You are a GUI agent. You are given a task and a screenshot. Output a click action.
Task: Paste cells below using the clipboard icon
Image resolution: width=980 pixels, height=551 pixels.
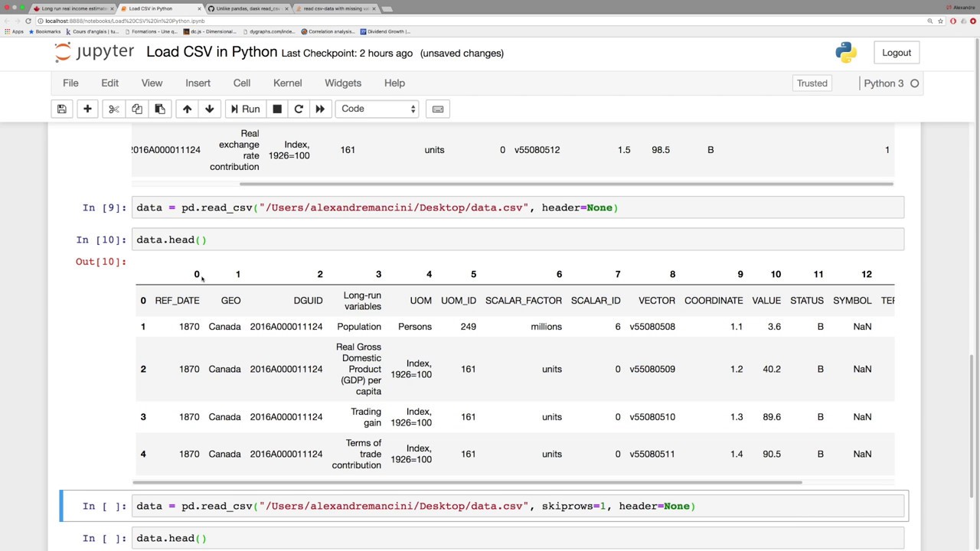(159, 109)
